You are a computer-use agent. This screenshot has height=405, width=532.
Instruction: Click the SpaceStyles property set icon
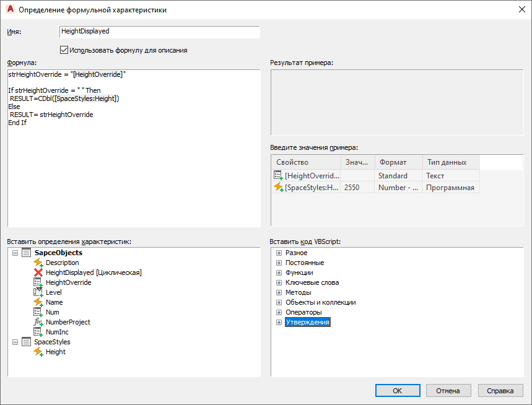point(26,342)
